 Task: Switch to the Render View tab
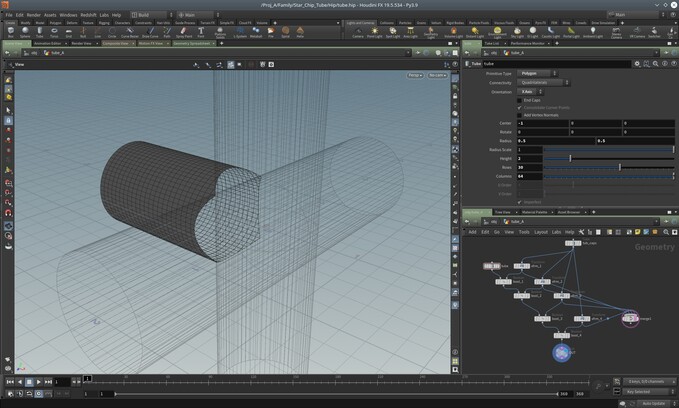click(81, 43)
